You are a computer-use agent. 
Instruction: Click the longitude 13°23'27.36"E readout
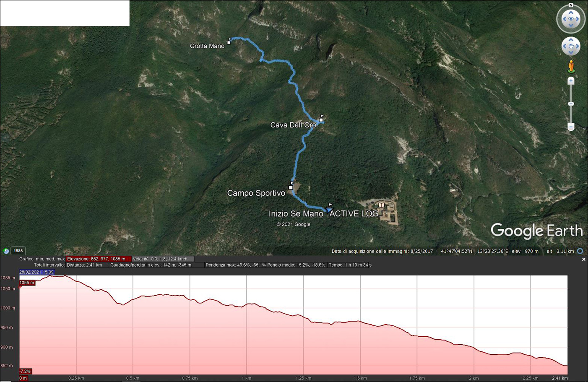coord(493,252)
